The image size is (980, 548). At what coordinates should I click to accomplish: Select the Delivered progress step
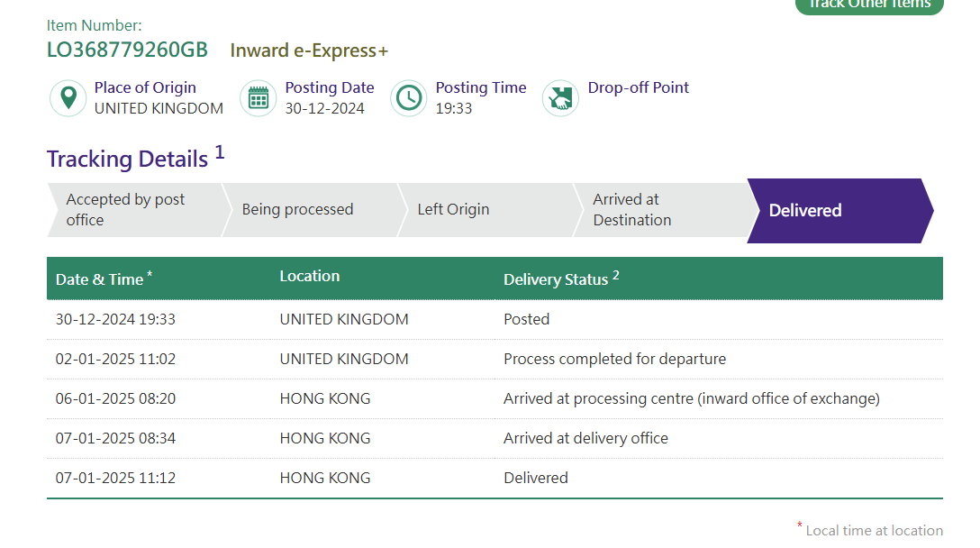pyautogui.click(x=840, y=211)
